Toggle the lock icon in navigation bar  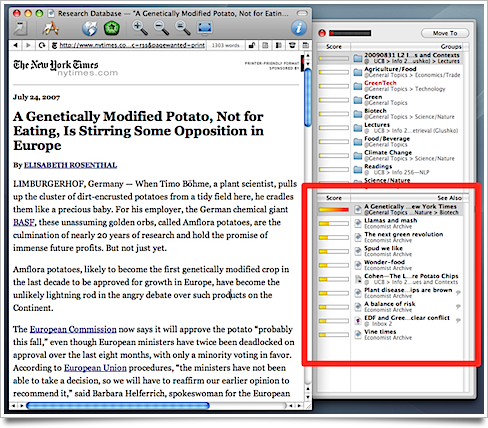pos(252,45)
